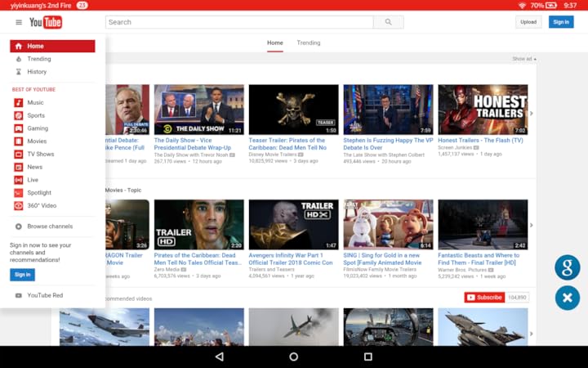Click the YouTube logo
The image size is (588, 368).
click(x=46, y=22)
